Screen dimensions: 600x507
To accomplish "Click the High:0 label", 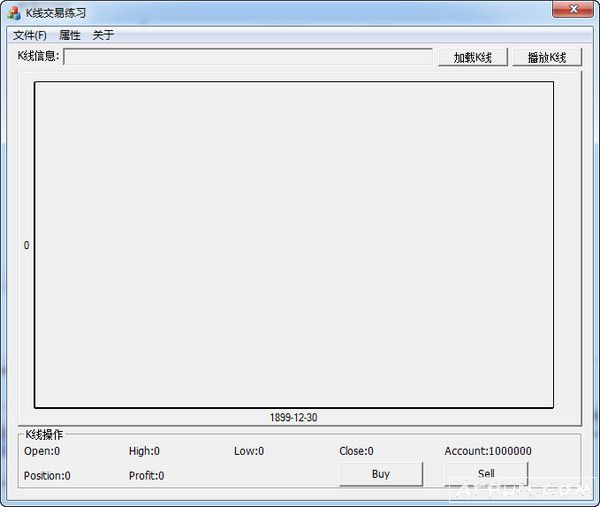I will (x=144, y=451).
